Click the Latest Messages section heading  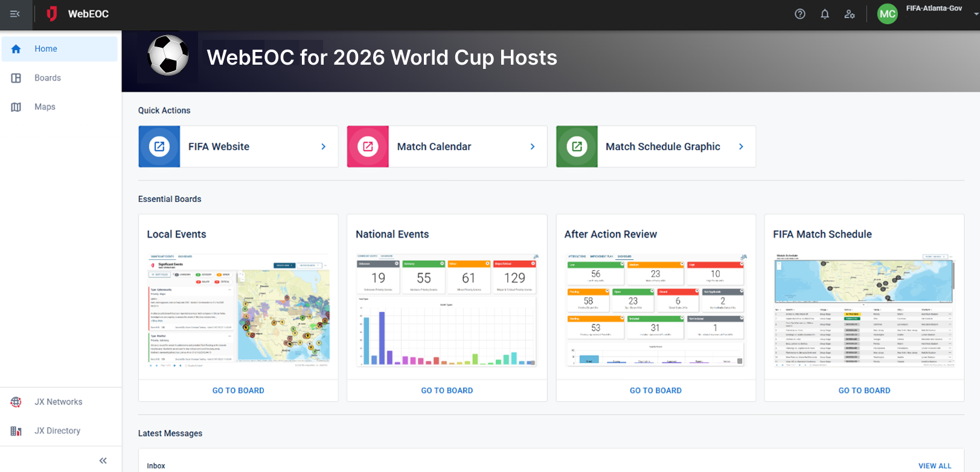click(170, 433)
